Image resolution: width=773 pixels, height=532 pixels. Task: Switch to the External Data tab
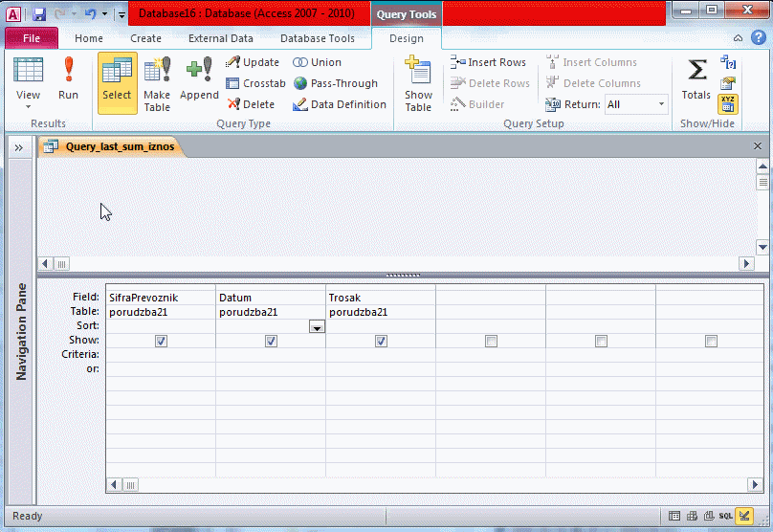[x=221, y=38]
